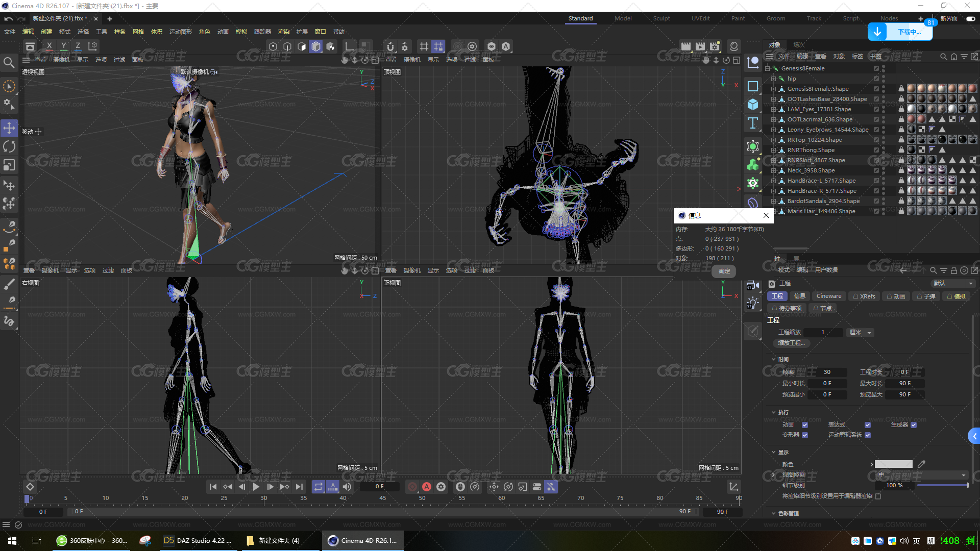Image resolution: width=980 pixels, height=551 pixels.
Task: Open DAZ Studio from Windows taskbar
Action: tap(198, 540)
